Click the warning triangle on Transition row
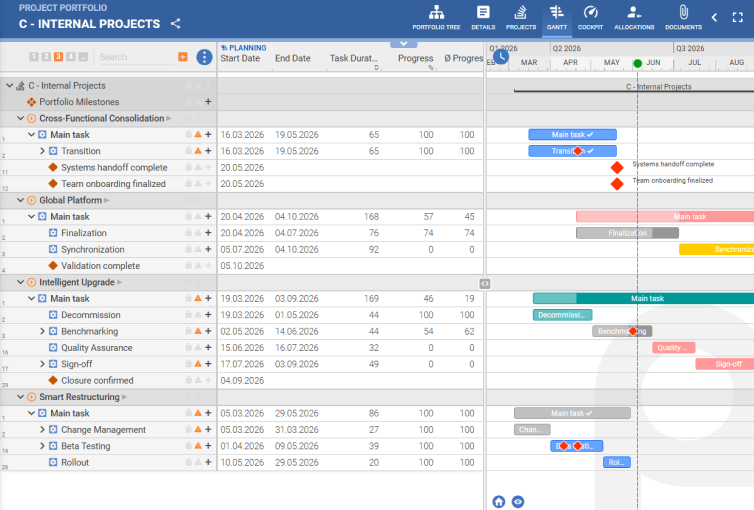This screenshot has height=510, width=754. [x=198, y=150]
